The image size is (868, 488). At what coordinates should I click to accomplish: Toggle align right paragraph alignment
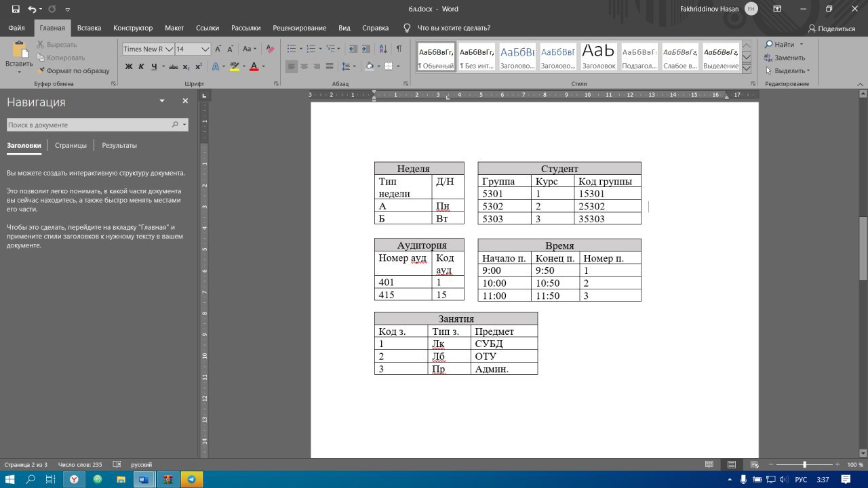pyautogui.click(x=317, y=66)
